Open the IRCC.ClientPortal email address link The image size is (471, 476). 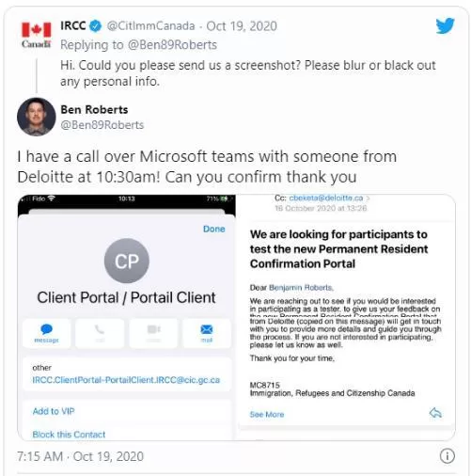click(x=126, y=380)
